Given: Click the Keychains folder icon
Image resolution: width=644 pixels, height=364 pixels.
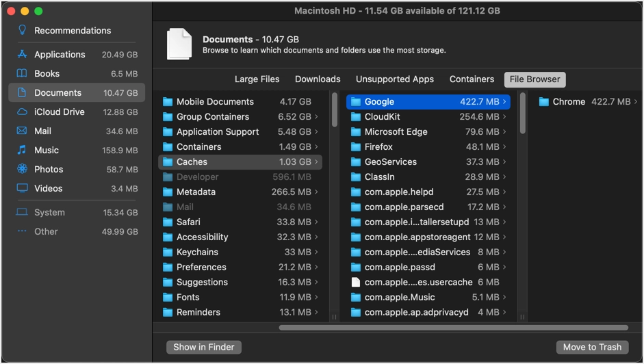Looking at the screenshot, I should [168, 252].
